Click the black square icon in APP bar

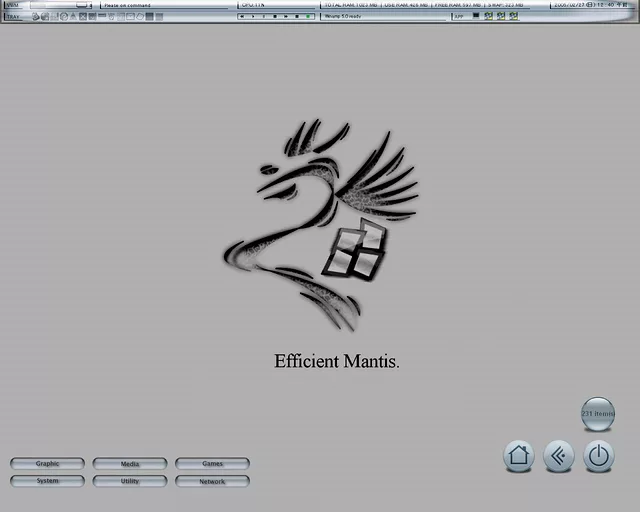[475, 17]
